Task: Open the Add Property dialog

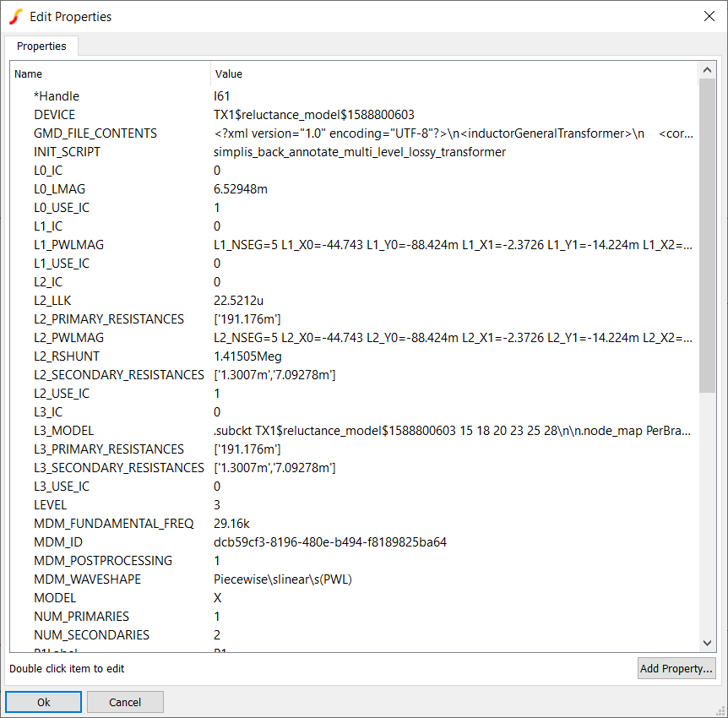Action: (x=676, y=668)
